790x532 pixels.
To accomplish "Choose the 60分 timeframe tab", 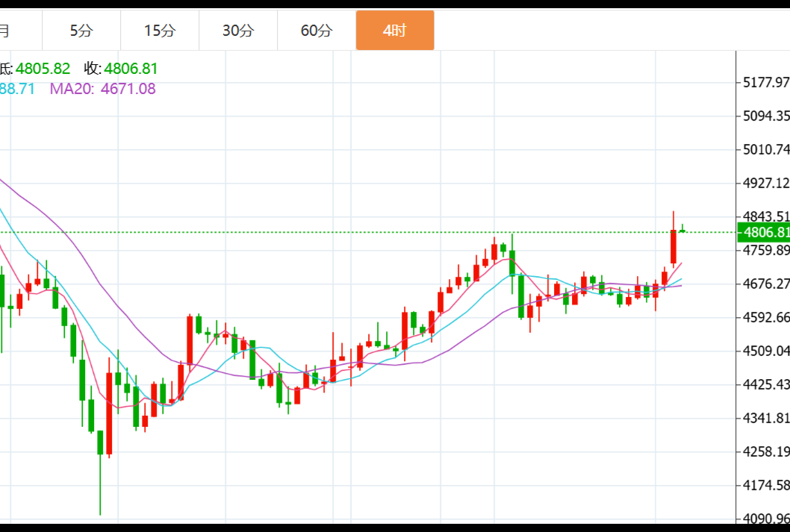I will (317, 31).
